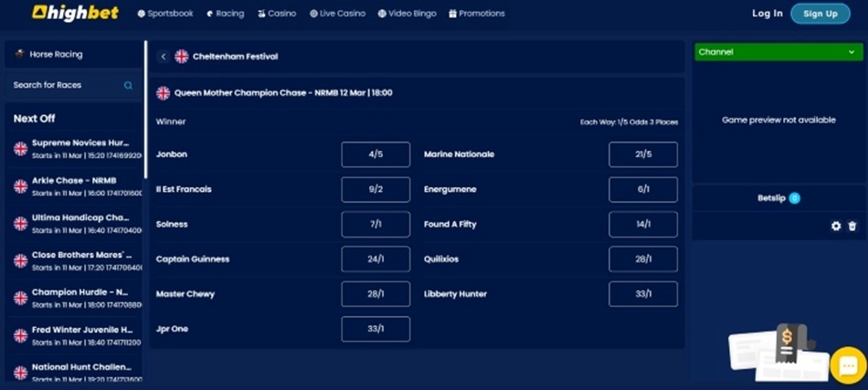
Task: Select Solness odds 7/1
Action: 376,224
